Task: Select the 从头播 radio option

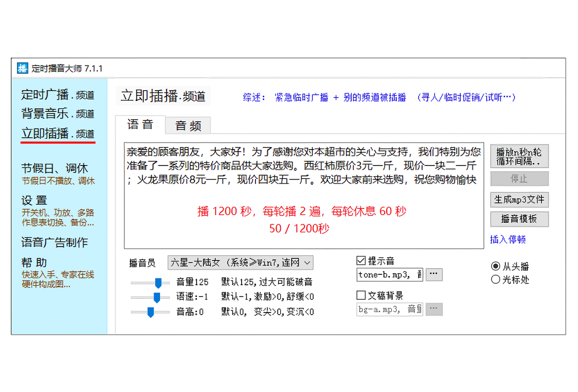Action: click(496, 267)
